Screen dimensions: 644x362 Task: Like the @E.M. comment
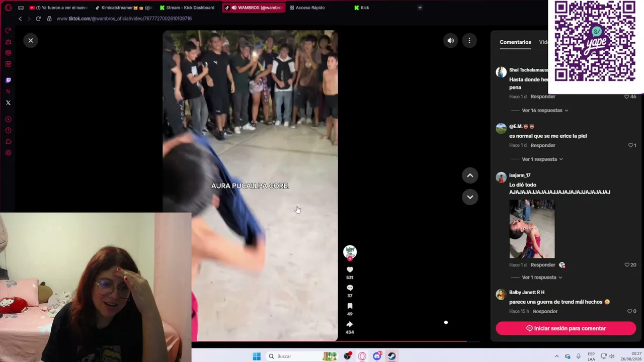(x=630, y=145)
